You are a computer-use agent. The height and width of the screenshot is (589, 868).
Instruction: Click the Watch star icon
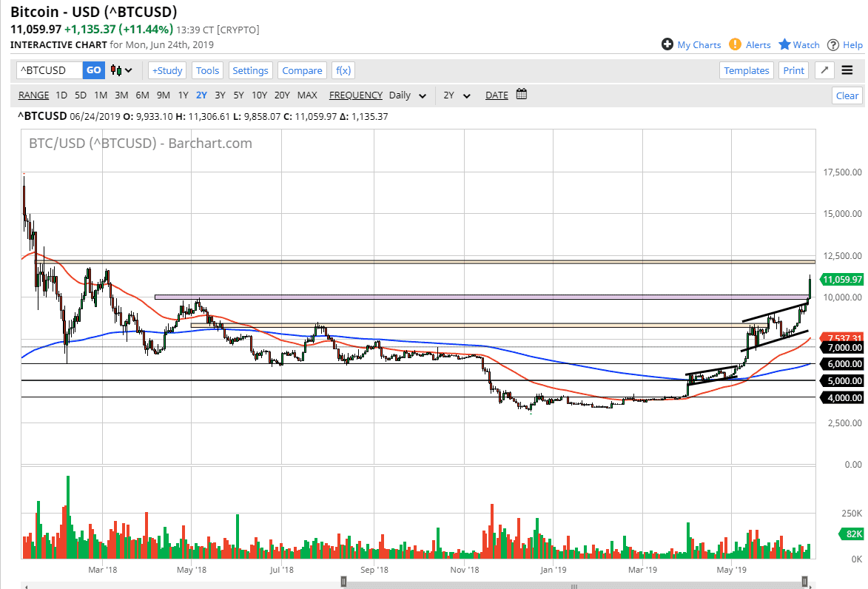785,44
